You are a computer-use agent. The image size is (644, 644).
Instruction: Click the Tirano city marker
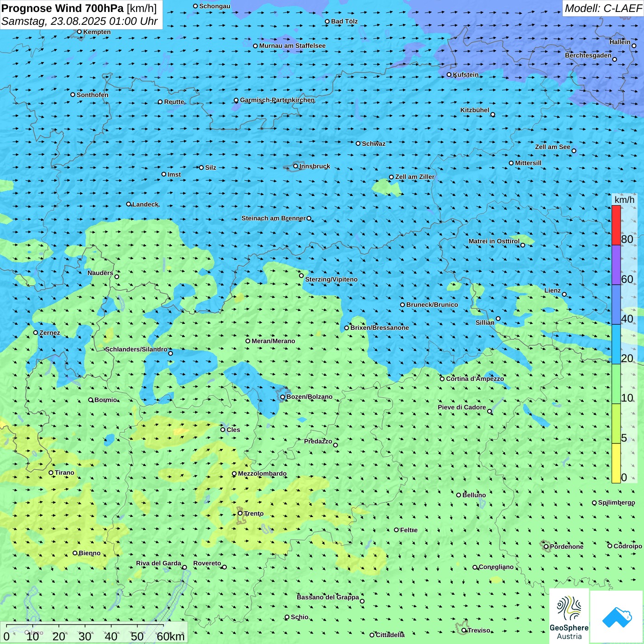coord(51,472)
